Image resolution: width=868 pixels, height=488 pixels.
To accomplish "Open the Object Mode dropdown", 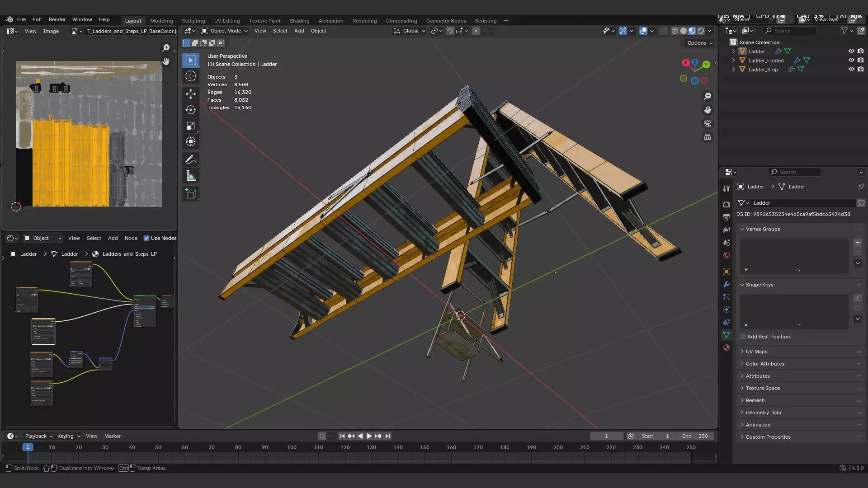I will tap(225, 31).
